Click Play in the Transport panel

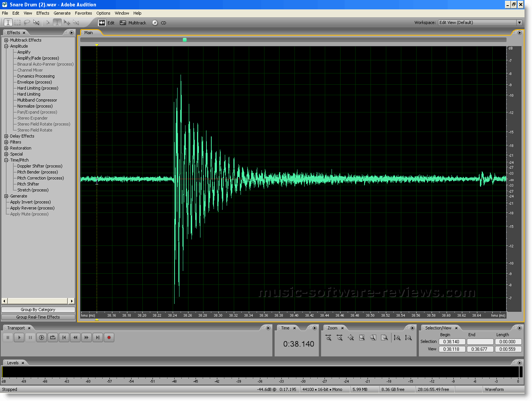click(x=19, y=338)
